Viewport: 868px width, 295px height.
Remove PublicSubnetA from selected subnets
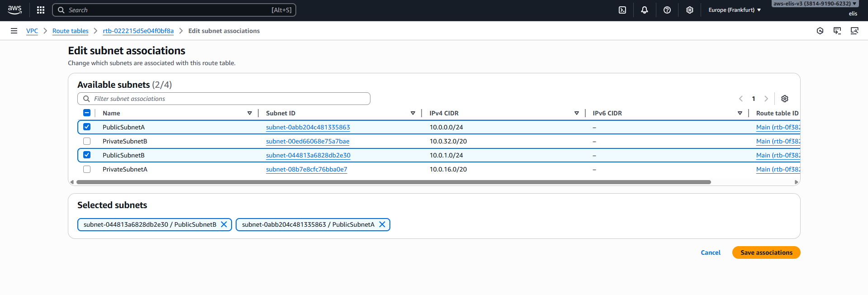[x=382, y=224]
